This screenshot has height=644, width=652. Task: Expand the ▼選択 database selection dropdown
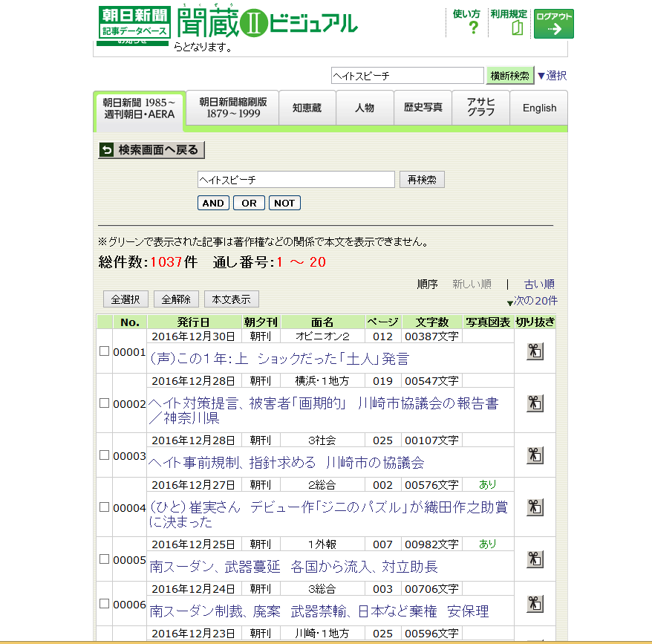(x=552, y=76)
